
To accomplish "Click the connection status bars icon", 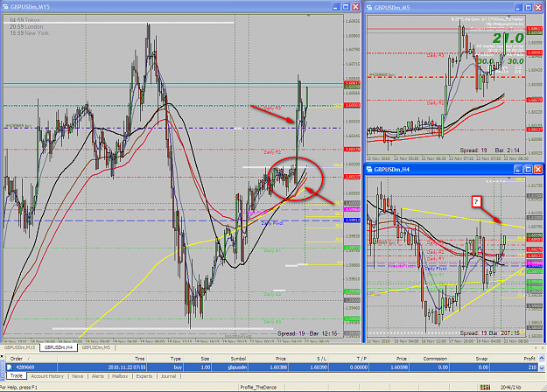I will point(485,387).
